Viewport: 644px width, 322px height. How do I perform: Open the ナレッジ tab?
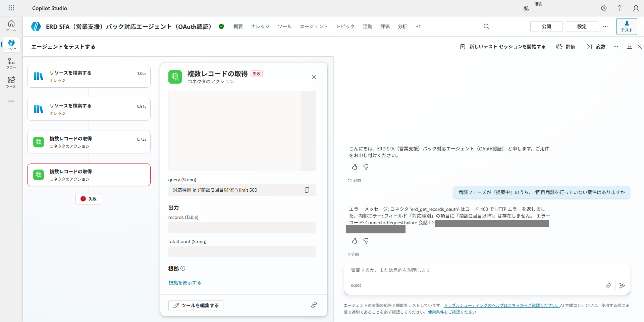260,27
